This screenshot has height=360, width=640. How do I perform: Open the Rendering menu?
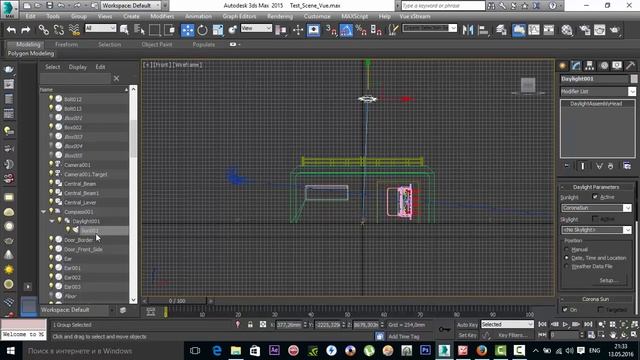[x=280, y=16]
